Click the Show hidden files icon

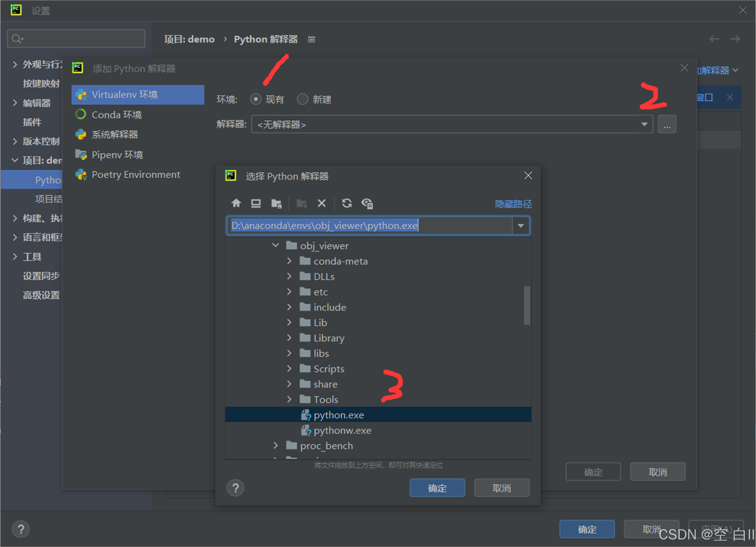coord(367,203)
